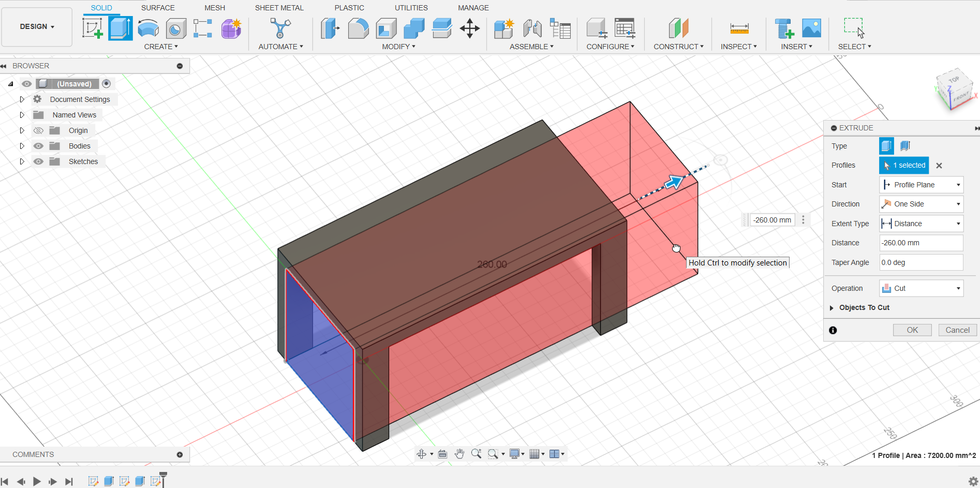The image size is (980, 488).
Task: Select the Create Form tool
Action: pyautogui.click(x=231, y=28)
